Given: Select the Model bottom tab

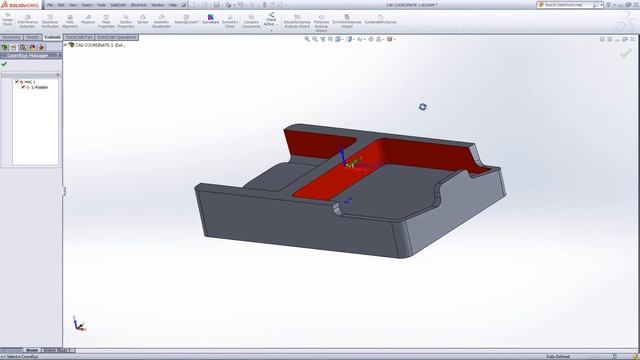Looking at the screenshot, I should 32,350.
